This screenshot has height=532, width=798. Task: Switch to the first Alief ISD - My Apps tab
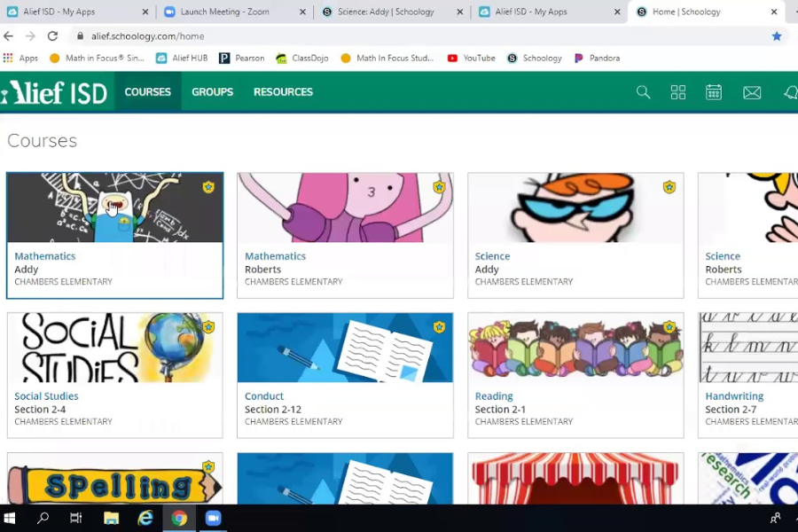[x=78, y=12]
